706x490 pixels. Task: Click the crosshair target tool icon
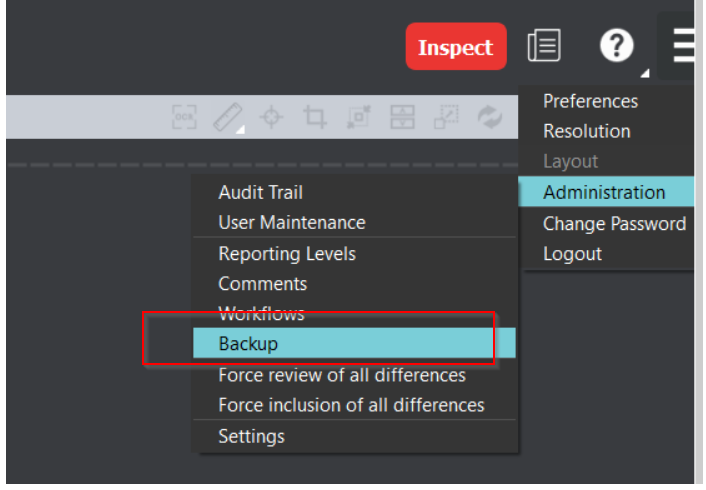tap(272, 117)
